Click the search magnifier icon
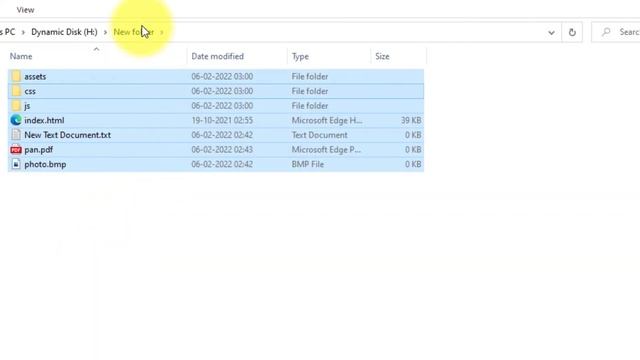 click(x=606, y=32)
